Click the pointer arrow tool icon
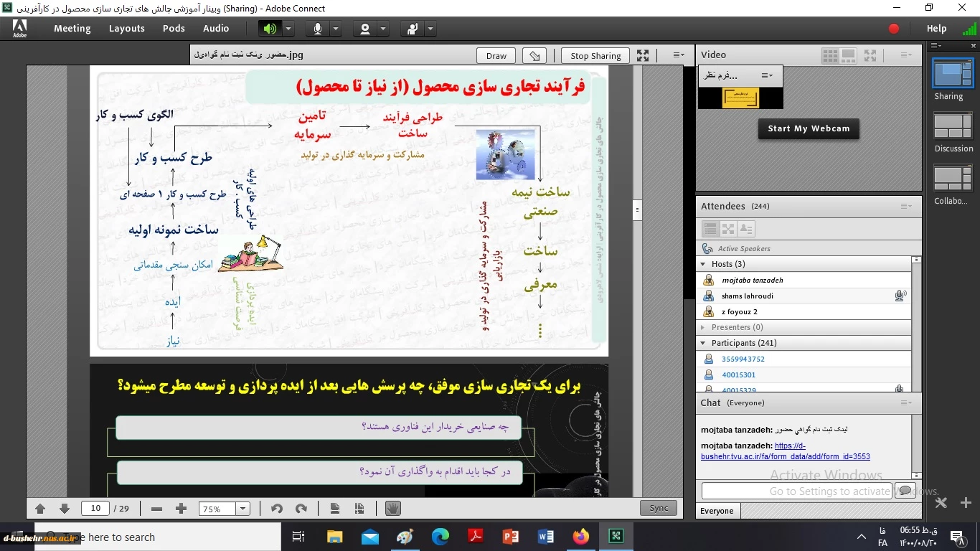The width and height of the screenshot is (980, 551). click(x=534, y=55)
